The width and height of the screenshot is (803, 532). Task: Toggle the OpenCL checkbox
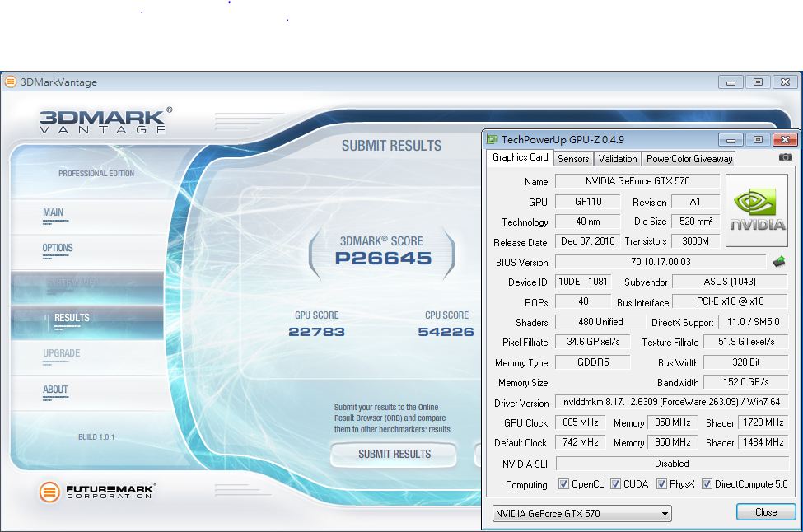point(563,484)
